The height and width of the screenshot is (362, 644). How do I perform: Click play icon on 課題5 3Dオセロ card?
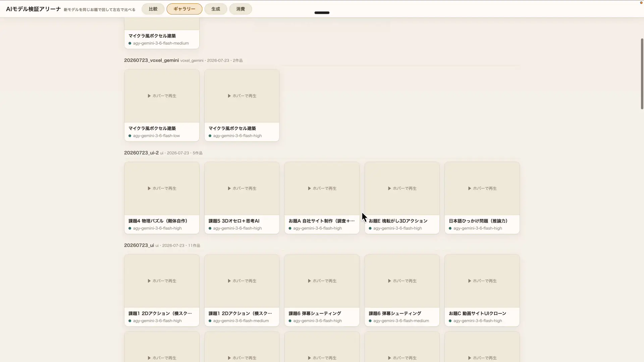click(229, 188)
